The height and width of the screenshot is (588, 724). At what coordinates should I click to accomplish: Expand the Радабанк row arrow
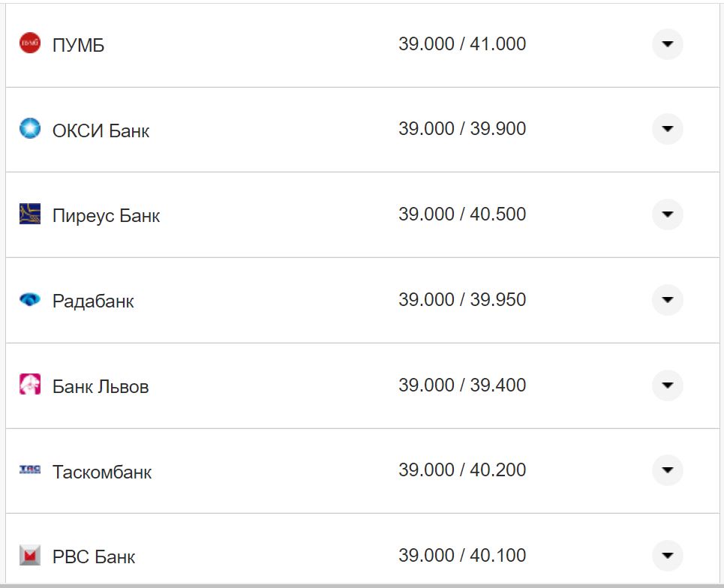[x=667, y=300]
